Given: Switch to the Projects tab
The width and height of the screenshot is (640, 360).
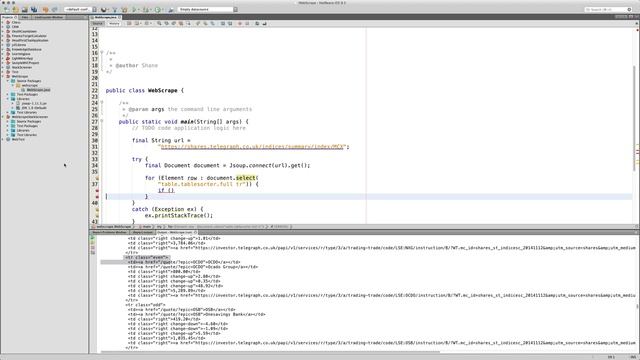Looking at the screenshot, I should (8, 18).
